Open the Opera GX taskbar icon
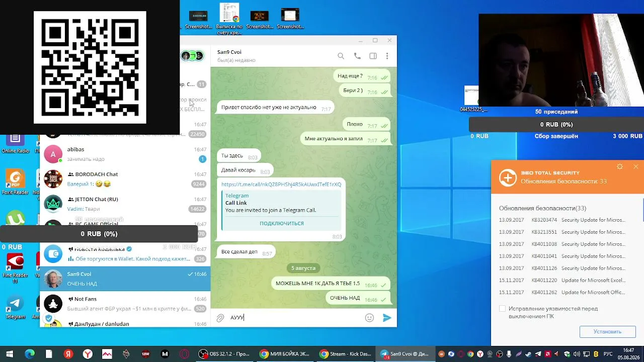Image resolution: width=644 pixels, height=362 pixels. tap(184, 354)
